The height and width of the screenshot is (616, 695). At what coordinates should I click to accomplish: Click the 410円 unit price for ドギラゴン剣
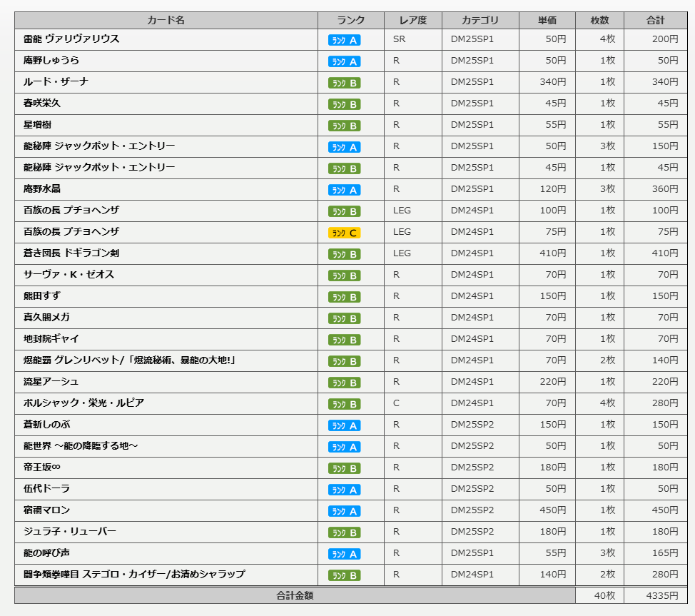tap(553, 253)
